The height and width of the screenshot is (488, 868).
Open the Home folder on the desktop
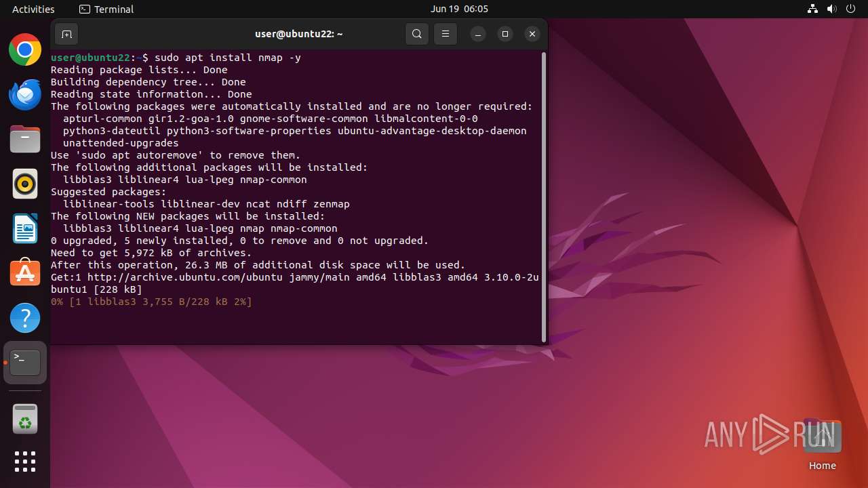(x=822, y=444)
